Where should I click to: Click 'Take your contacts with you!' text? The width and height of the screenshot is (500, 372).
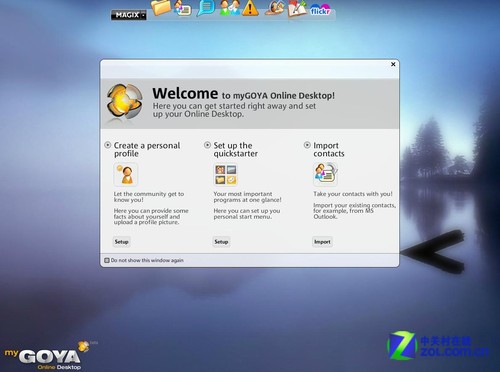(x=353, y=194)
